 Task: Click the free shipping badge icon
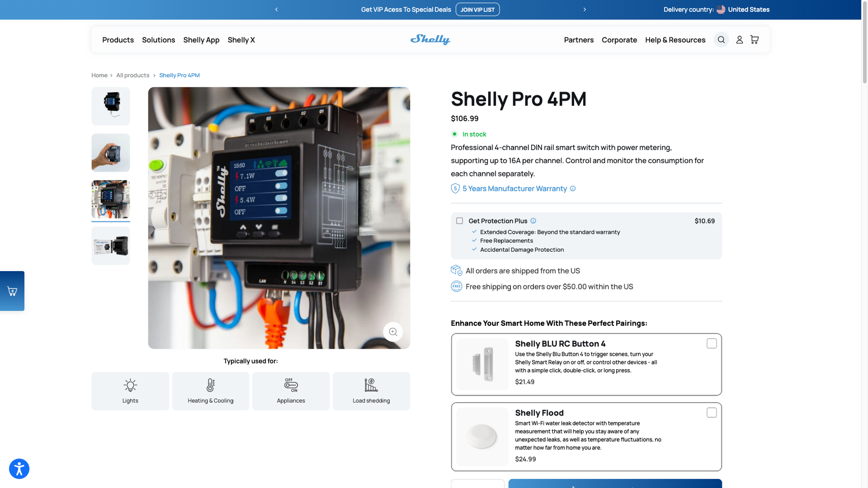click(x=456, y=286)
